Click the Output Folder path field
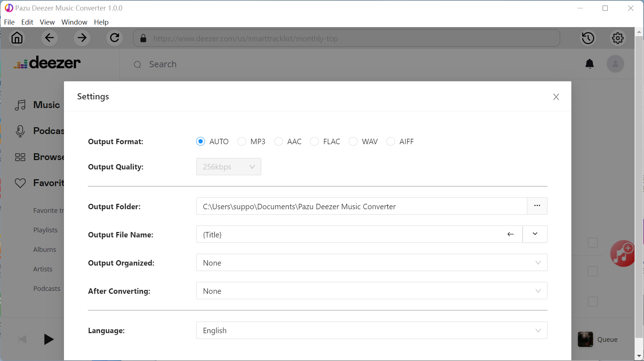Image resolution: width=644 pixels, height=361 pixels. pyautogui.click(x=362, y=206)
